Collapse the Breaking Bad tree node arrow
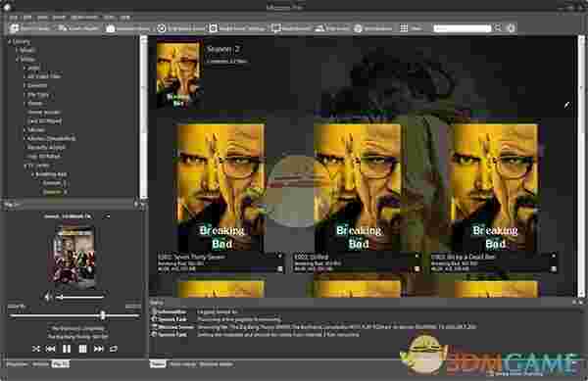Screen dimensions: 588x381 click(32, 174)
